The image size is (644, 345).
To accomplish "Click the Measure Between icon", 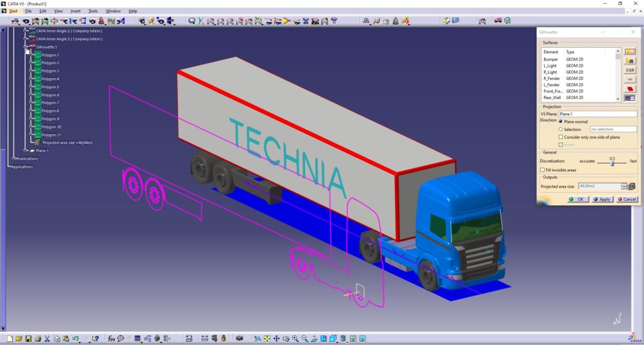I will pos(204,339).
